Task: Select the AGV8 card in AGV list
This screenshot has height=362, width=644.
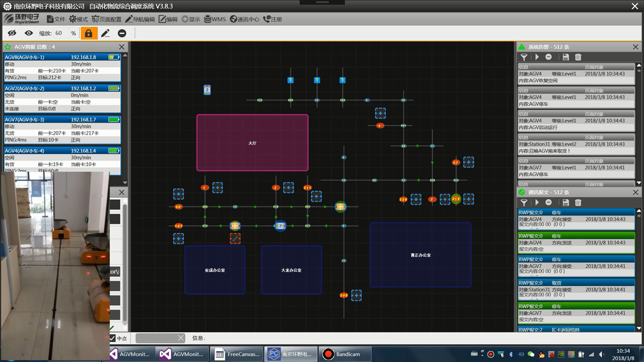Action: point(62,67)
